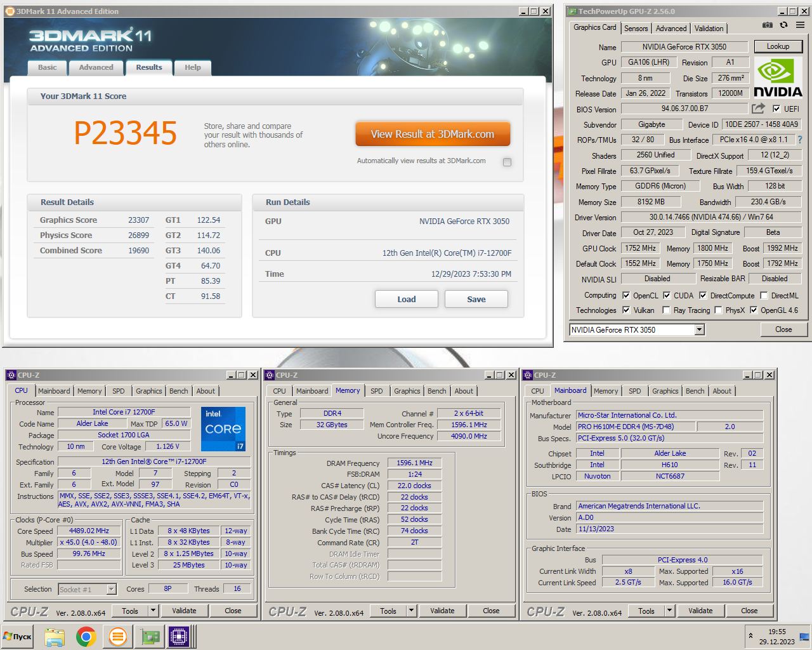Switch to the Basic tab in 3DMark
The height and width of the screenshot is (650, 812).
(x=47, y=67)
